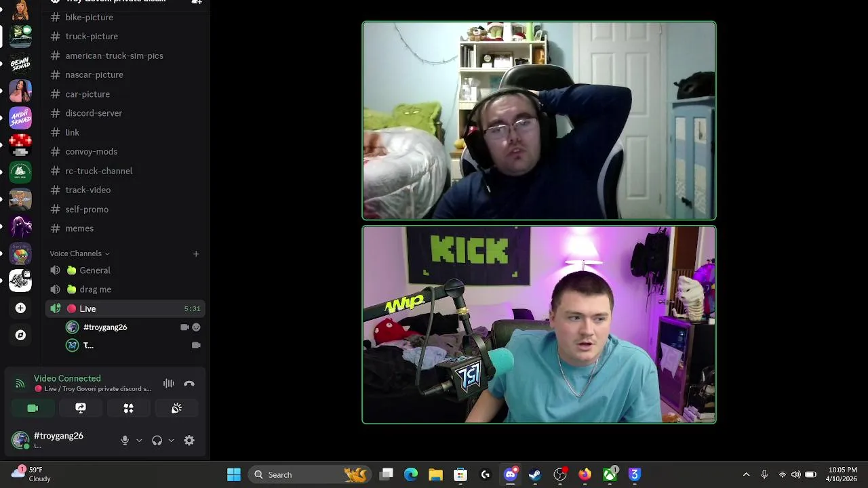The width and height of the screenshot is (868, 488).
Task: Open the soundboard button
Action: [x=176, y=408]
